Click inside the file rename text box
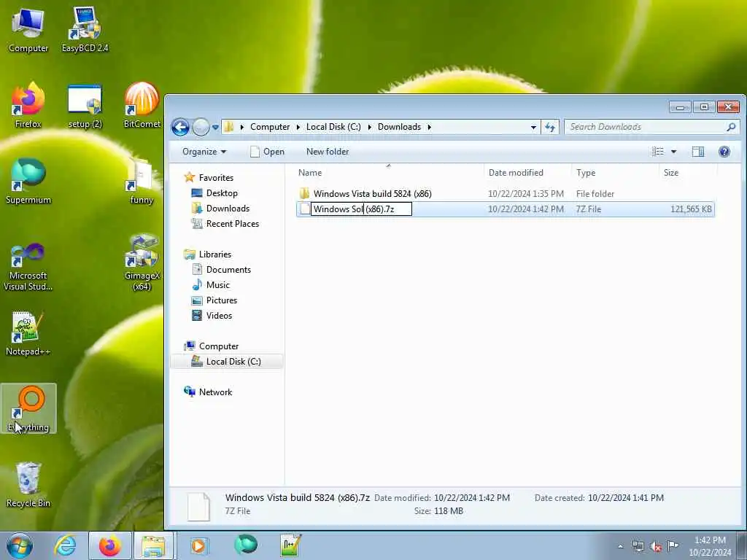This screenshot has height=560, width=747. pyautogui.click(x=361, y=209)
